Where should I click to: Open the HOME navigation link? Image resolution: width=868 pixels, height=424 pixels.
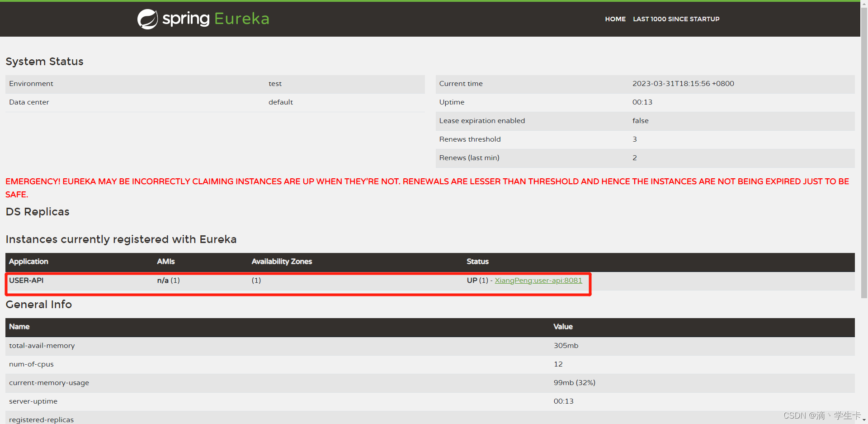tap(615, 19)
